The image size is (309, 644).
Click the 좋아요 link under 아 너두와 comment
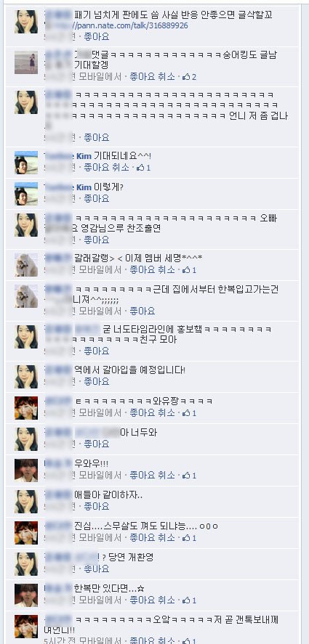point(97,444)
